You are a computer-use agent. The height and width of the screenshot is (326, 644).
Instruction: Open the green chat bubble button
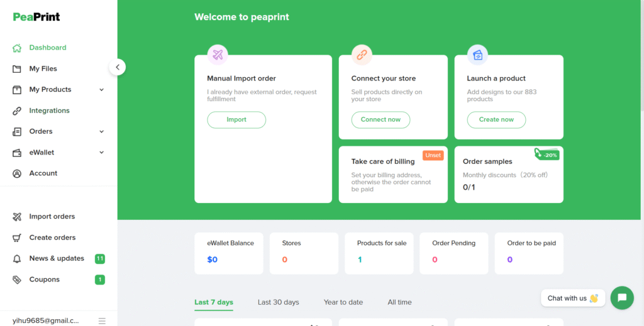pyautogui.click(x=621, y=298)
